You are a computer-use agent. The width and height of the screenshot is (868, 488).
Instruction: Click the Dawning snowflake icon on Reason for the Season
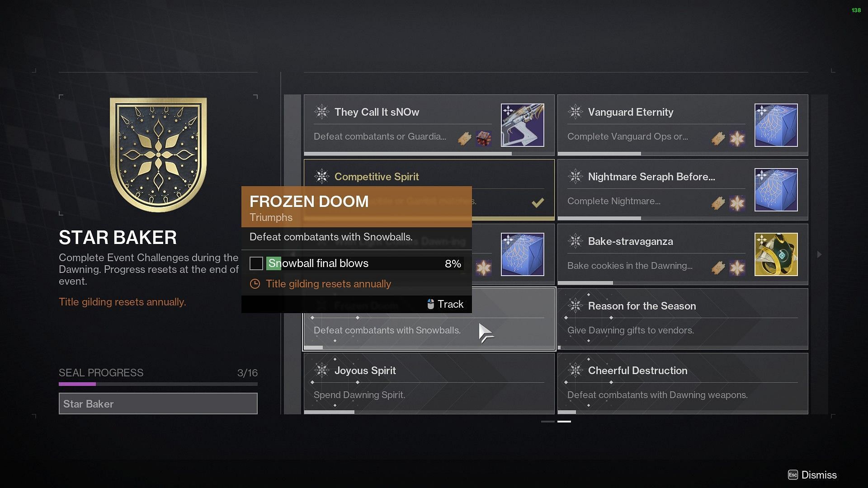[x=576, y=305]
